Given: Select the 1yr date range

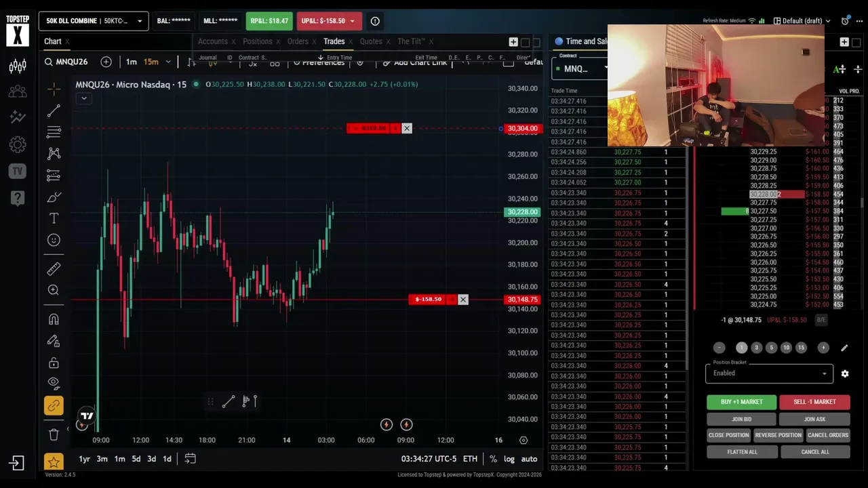Looking at the screenshot, I should click(84, 459).
